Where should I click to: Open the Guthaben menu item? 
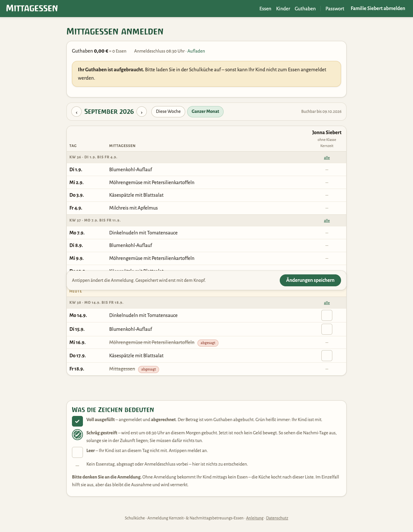point(305,9)
